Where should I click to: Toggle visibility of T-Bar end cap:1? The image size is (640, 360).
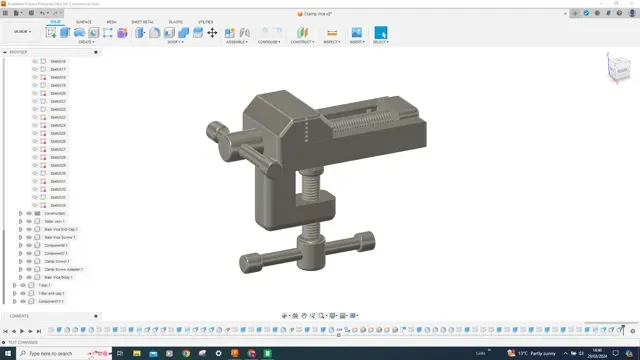(23, 293)
